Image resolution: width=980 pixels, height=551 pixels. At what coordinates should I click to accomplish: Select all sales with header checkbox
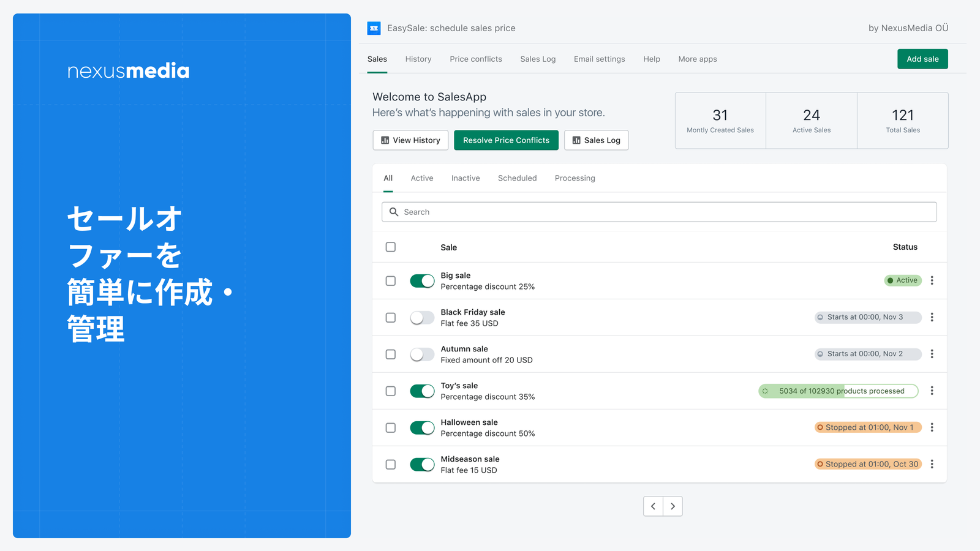pos(391,247)
